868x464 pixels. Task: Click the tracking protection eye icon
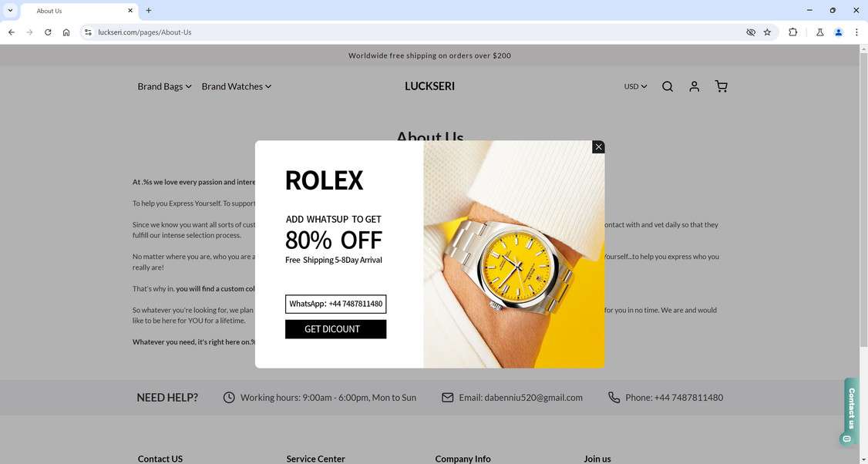coord(751,32)
